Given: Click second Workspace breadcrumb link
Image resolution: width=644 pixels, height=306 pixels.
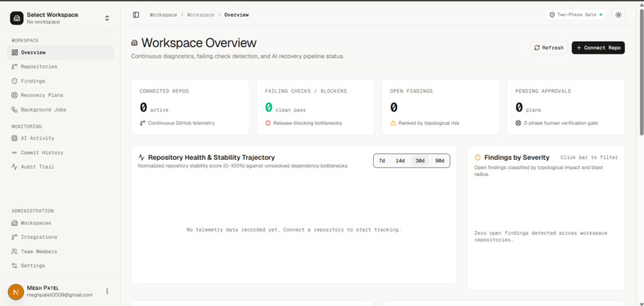Looking at the screenshot, I should point(201,15).
